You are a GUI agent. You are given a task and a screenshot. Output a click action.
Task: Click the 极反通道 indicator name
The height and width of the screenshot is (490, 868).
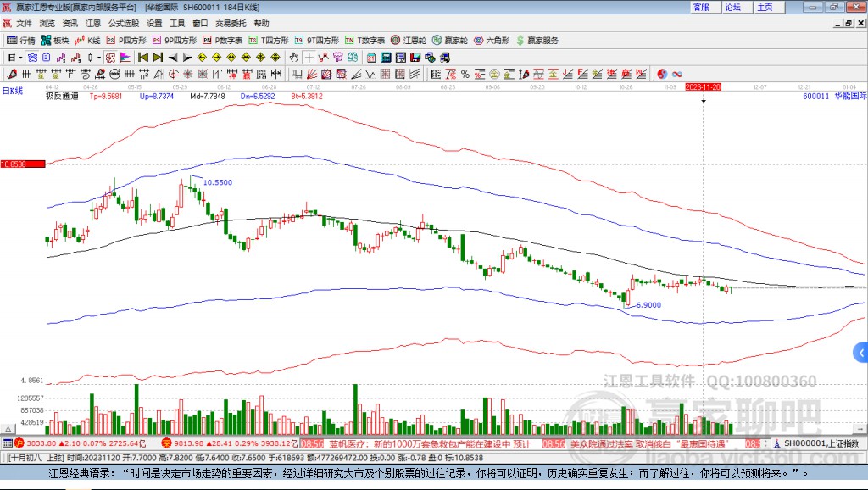62,96
